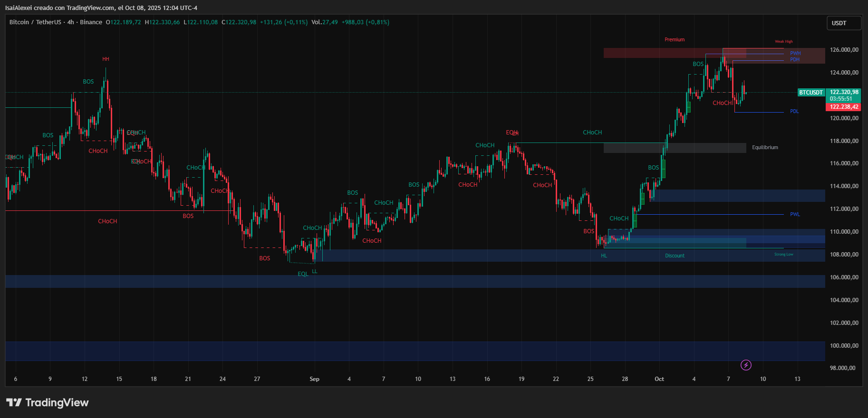
Task: Click 100.000,00 on the price scale
Action: click(x=844, y=346)
